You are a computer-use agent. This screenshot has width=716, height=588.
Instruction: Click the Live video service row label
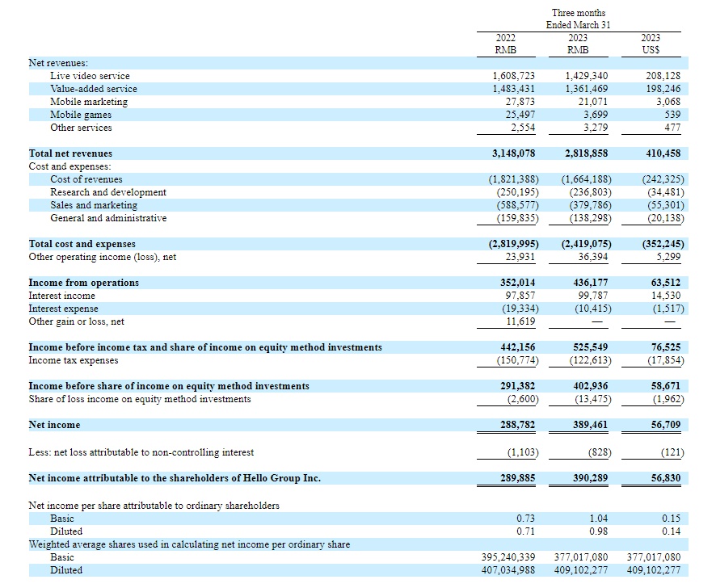pyautogui.click(x=90, y=76)
